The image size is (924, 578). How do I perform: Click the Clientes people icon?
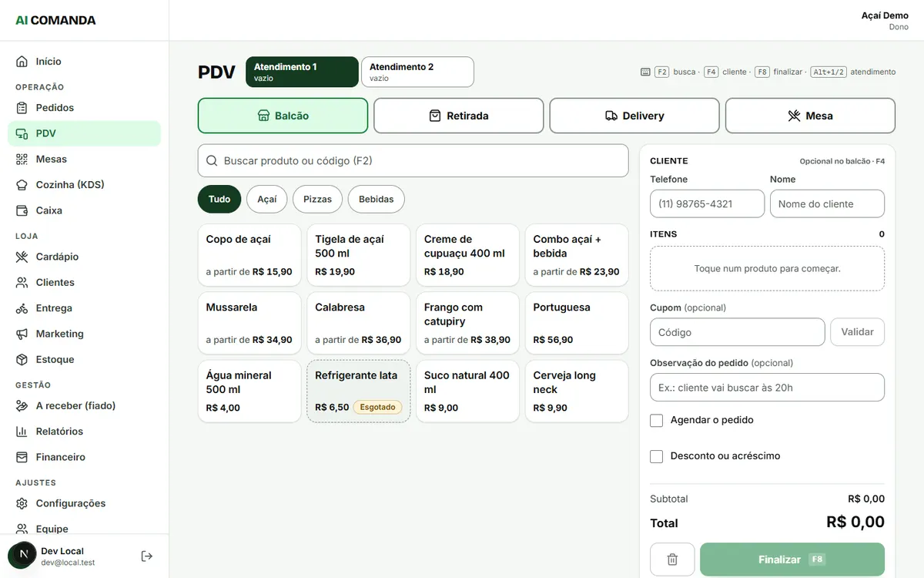tap(22, 282)
